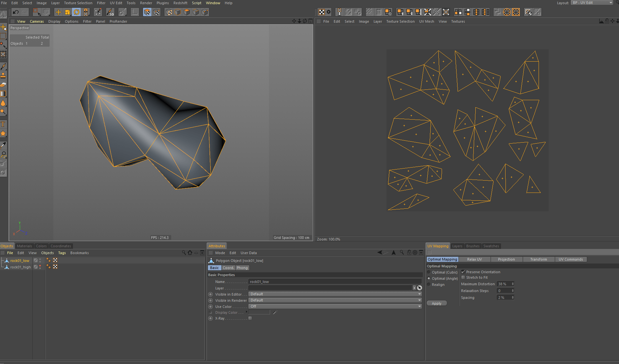The width and height of the screenshot is (619, 364).
Task: Activate the Scale tool
Action: (67, 12)
